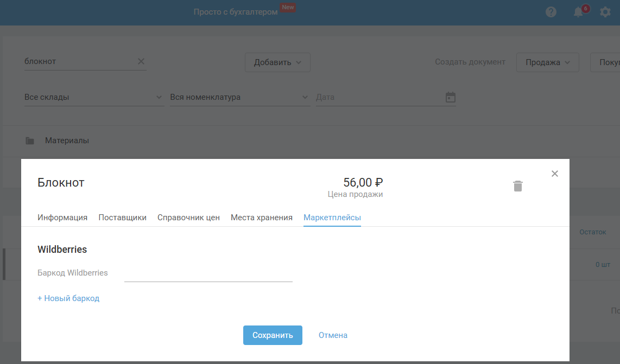Click Отмена to cancel
Screen dimensions: 620x364
tap(333, 335)
